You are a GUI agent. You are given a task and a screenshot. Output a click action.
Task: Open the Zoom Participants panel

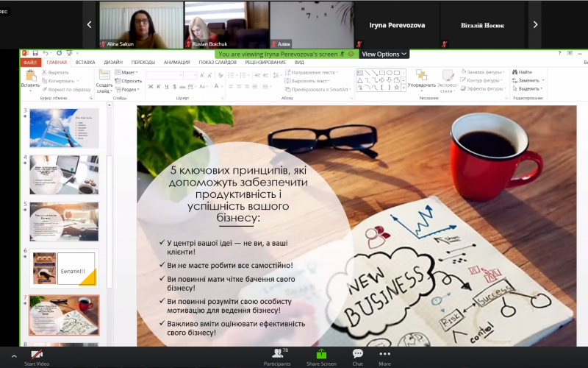coord(277,357)
